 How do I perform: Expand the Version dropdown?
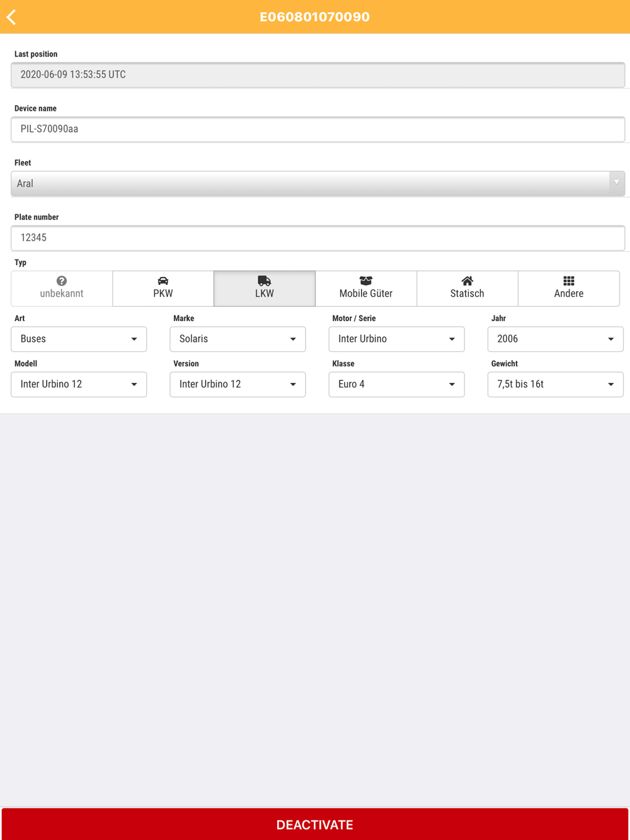pyautogui.click(x=238, y=384)
